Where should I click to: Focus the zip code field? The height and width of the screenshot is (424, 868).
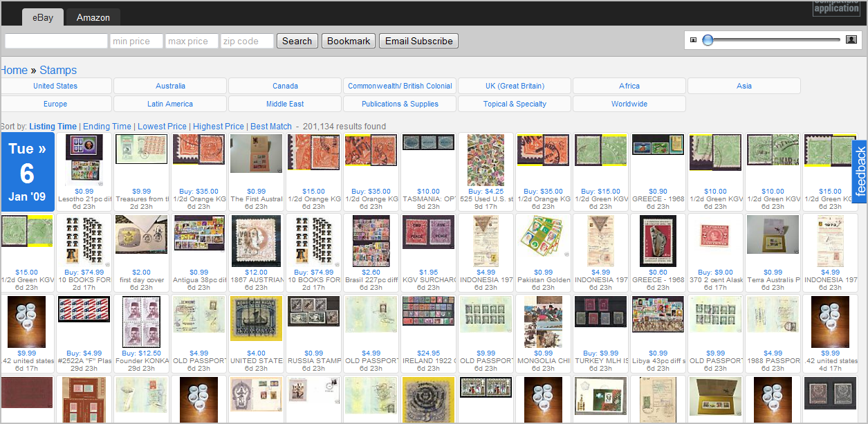coord(247,42)
